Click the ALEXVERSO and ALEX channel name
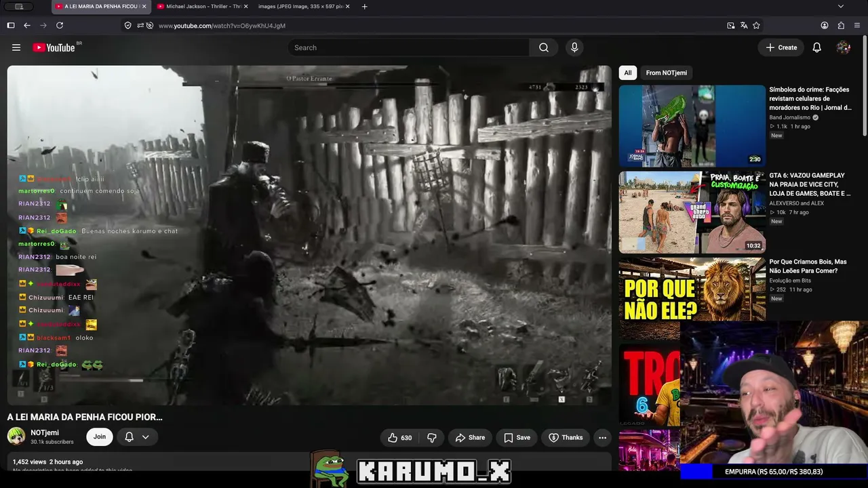This screenshot has height=488, width=868. point(797,203)
